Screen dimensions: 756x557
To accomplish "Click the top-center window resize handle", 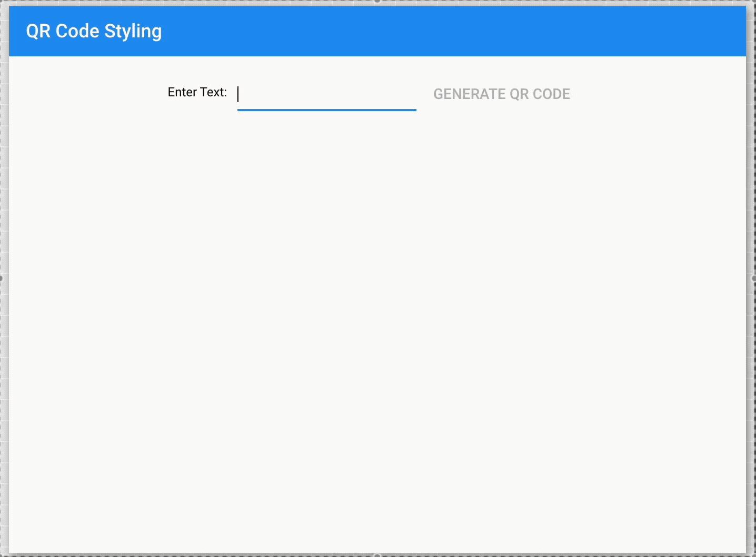I will coord(377,2).
